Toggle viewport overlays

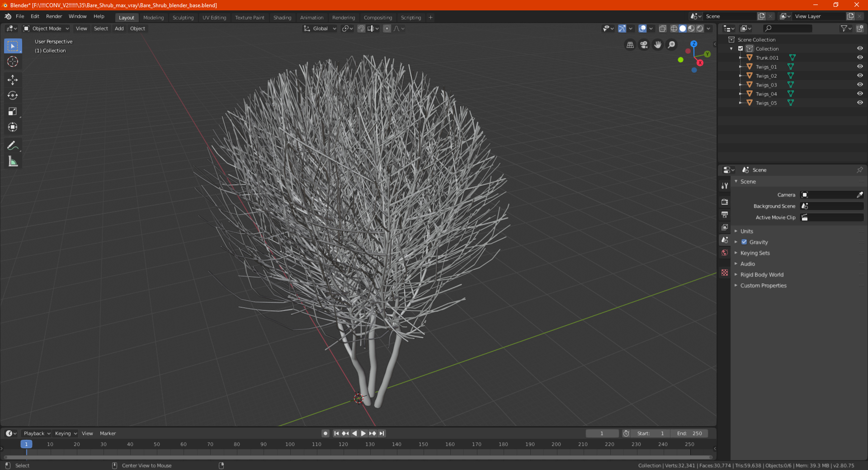(642, 28)
